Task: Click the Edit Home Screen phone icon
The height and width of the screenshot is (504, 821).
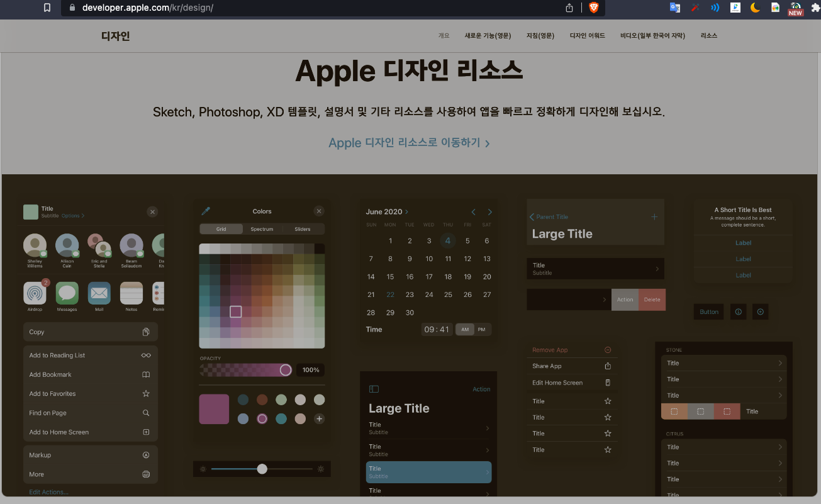Action: (608, 383)
